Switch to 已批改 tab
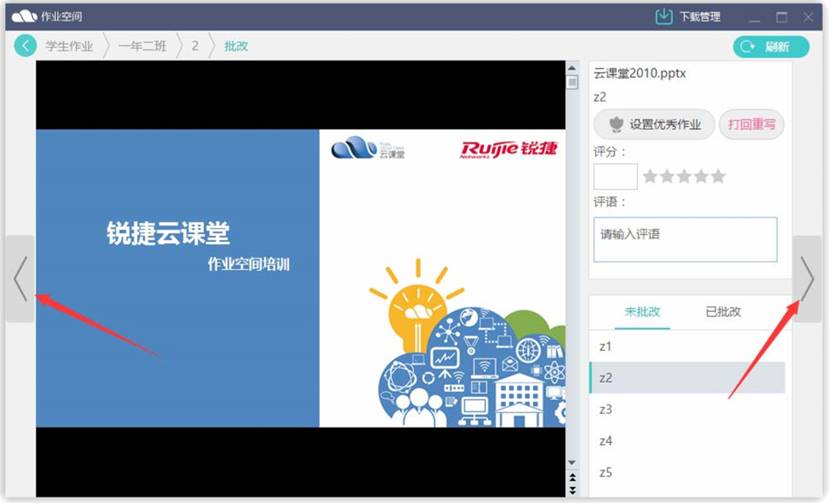831x503 pixels. point(723,312)
